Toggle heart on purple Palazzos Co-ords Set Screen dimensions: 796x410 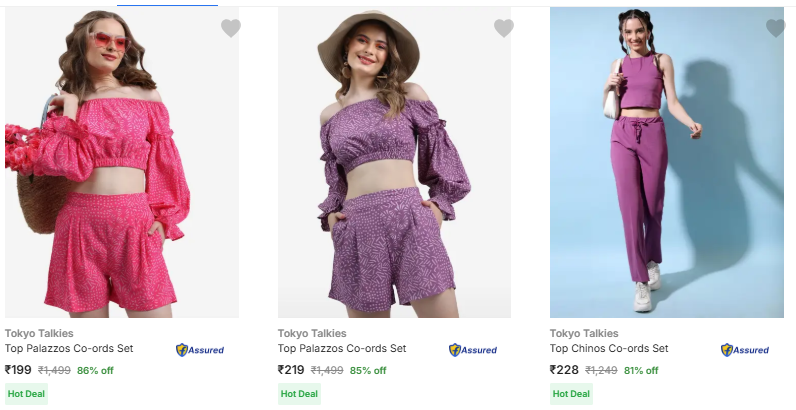[504, 28]
